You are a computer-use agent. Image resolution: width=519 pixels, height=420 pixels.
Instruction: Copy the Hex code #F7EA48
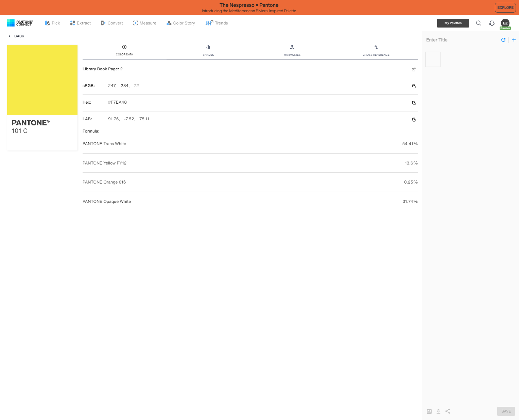tap(414, 103)
